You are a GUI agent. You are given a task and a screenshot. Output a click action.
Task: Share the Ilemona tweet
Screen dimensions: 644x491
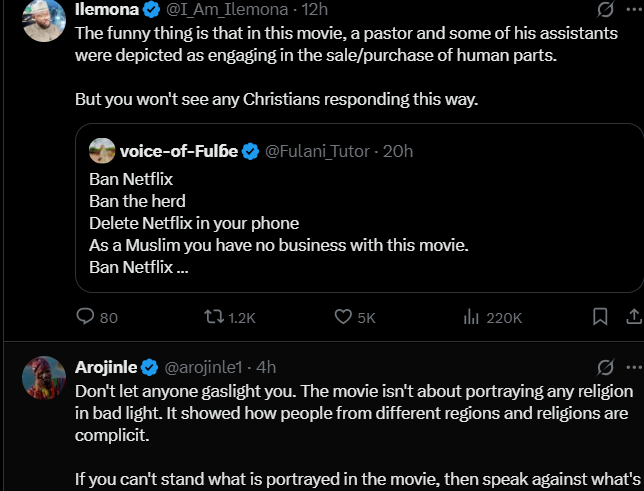tap(633, 318)
